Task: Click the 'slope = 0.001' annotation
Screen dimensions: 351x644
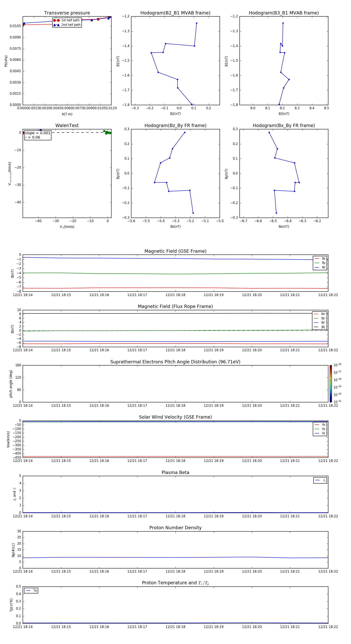Action: 38,133
